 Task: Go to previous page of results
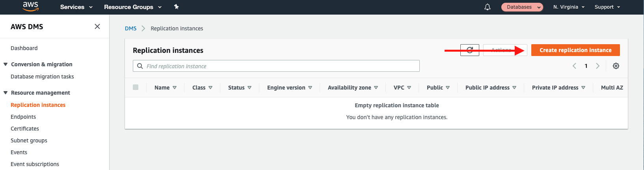(574, 66)
